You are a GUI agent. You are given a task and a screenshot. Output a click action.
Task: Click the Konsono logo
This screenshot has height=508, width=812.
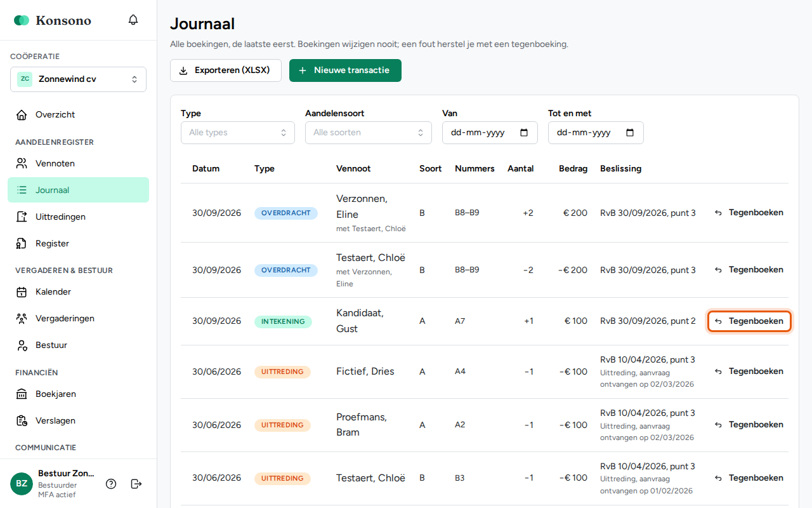pos(53,20)
